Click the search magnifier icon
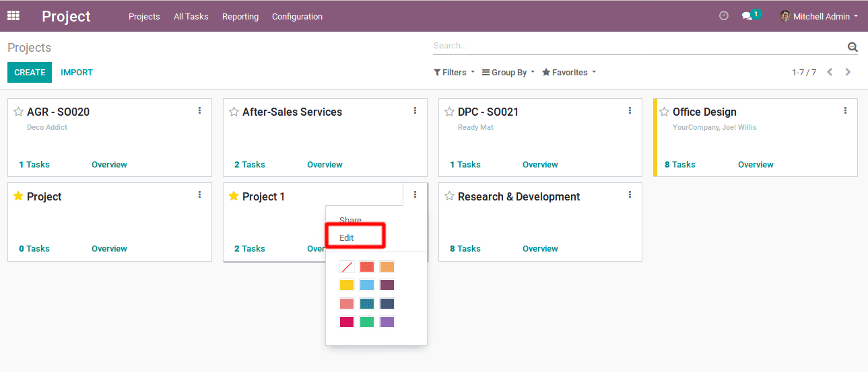Viewport: 868px width, 372px height. click(853, 47)
